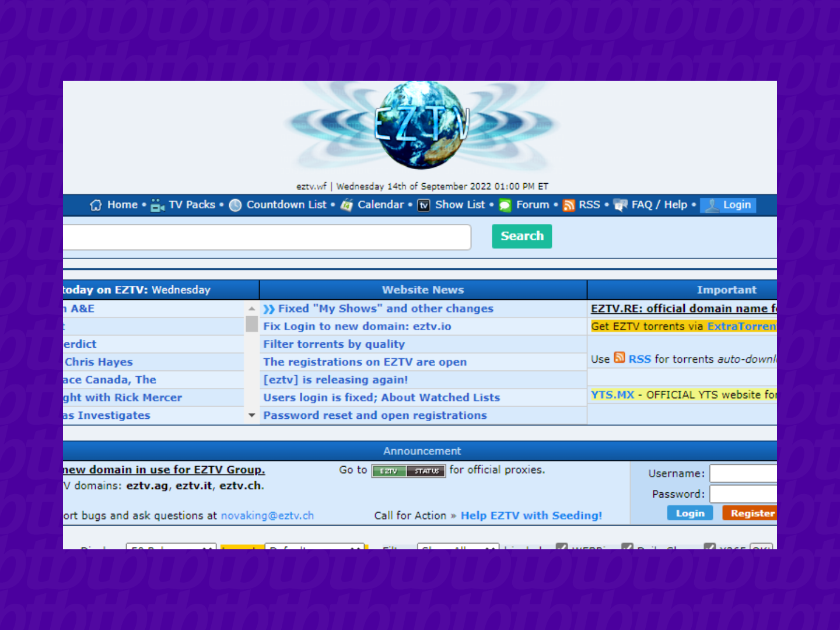This screenshot has height=630, width=840.
Task: Click the 'Important' column header
Action: coord(726,290)
